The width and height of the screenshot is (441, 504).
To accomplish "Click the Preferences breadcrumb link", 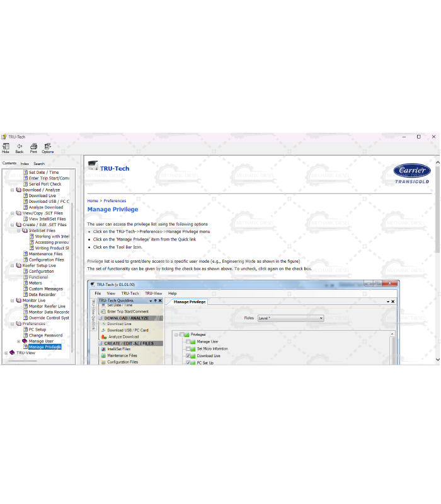I will [115, 201].
